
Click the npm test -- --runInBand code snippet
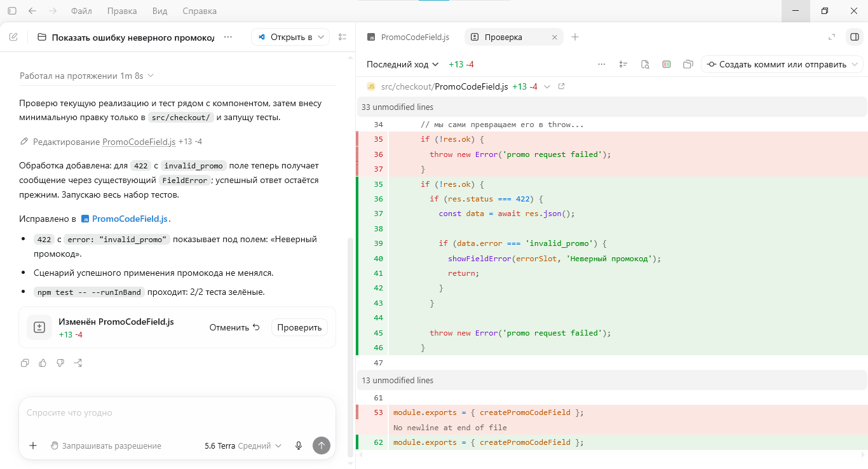[x=89, y=292]
